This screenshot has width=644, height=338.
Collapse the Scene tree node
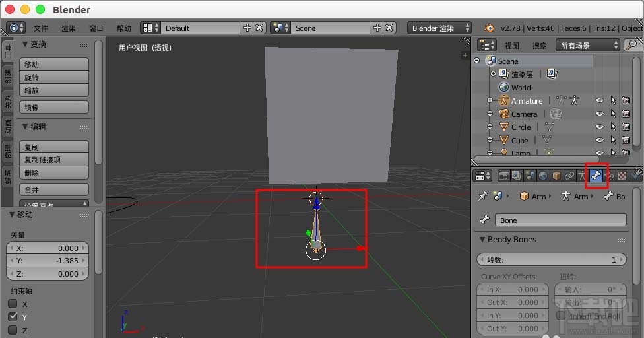coord(476,61)
